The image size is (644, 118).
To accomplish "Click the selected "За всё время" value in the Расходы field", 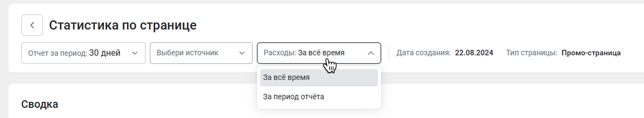I will 321,53.
